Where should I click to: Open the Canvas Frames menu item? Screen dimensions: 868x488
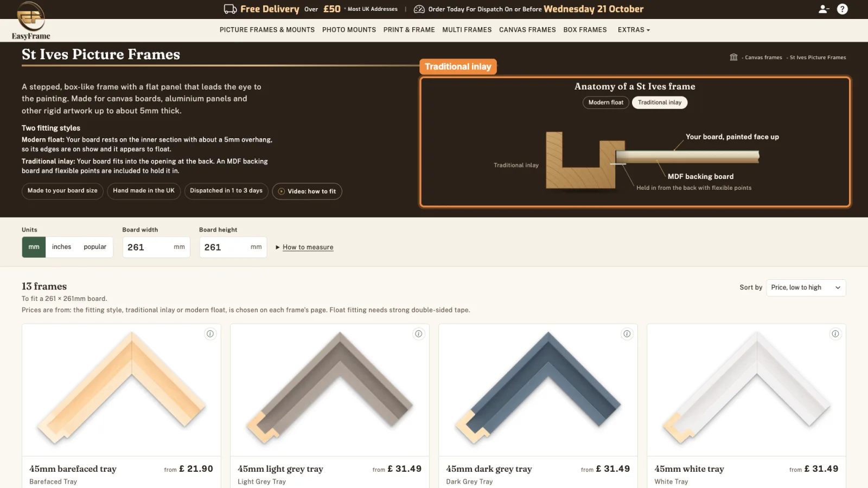click(527, 30)
